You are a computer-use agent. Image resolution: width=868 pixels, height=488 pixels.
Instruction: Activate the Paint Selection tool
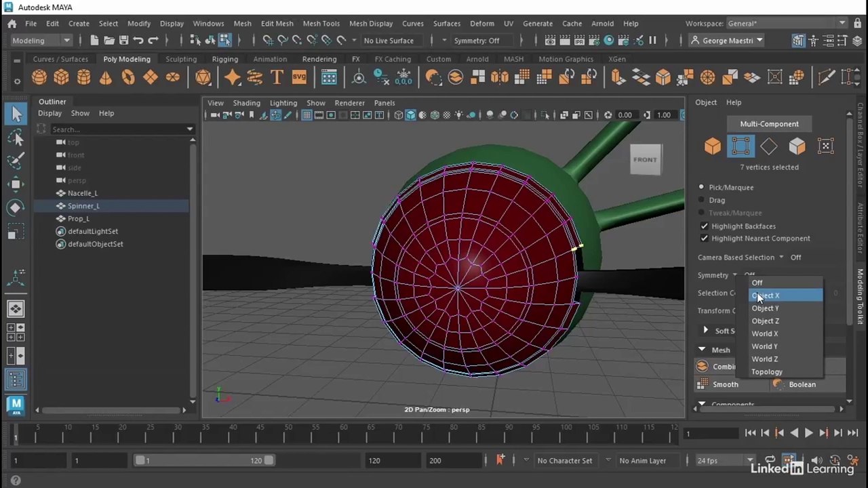[16, 161]
